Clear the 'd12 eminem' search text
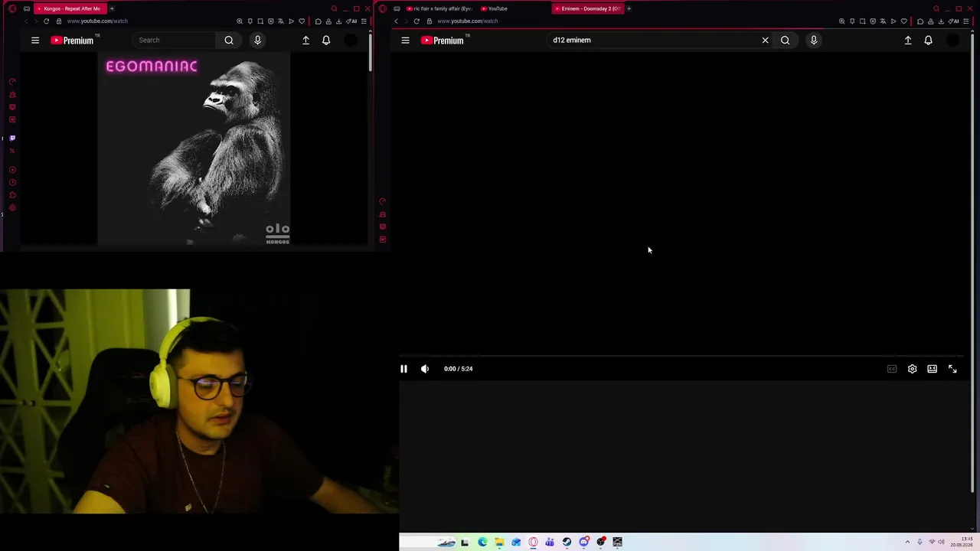980x551 pixels. coord(765,40)
